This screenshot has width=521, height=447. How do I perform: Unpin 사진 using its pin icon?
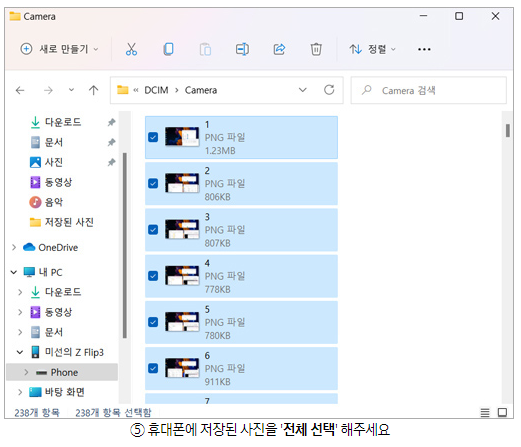coord(111,162)
